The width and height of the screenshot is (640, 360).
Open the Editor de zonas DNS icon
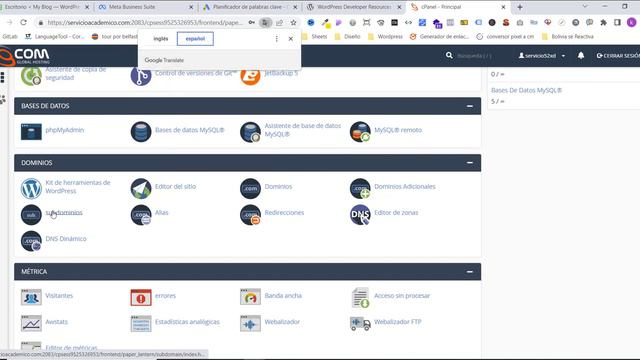360,214
